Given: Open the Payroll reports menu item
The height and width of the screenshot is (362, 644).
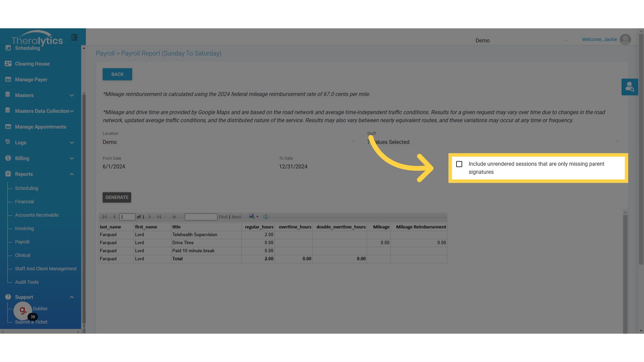Looking at the screenshot, I should tap(22, 242).
